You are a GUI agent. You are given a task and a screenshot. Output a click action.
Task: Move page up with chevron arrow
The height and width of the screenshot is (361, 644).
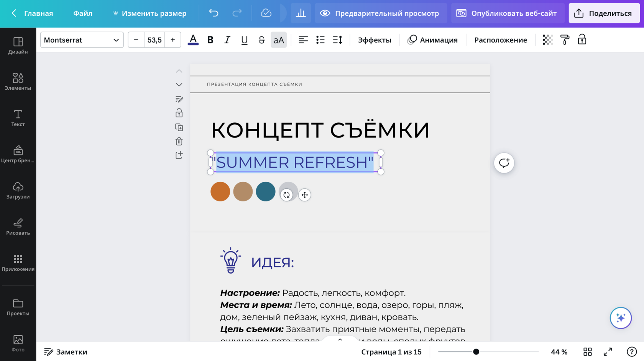[179, 71]
